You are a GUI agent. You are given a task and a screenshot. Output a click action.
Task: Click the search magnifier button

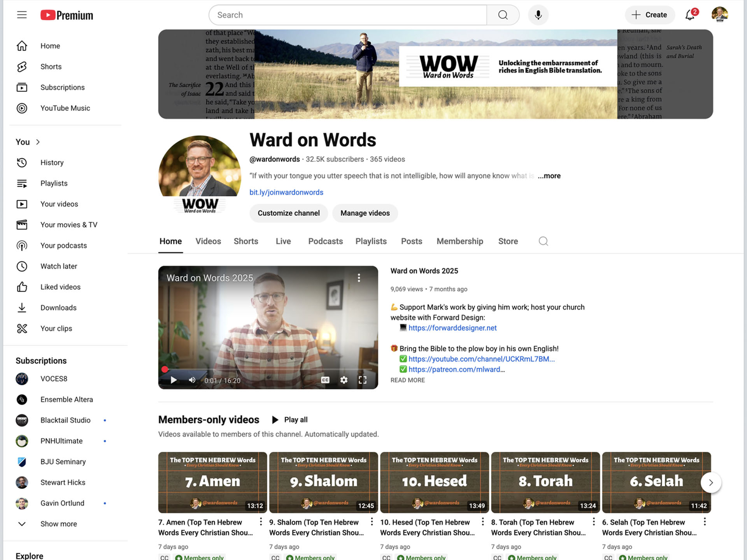click(x=503, y=15)
